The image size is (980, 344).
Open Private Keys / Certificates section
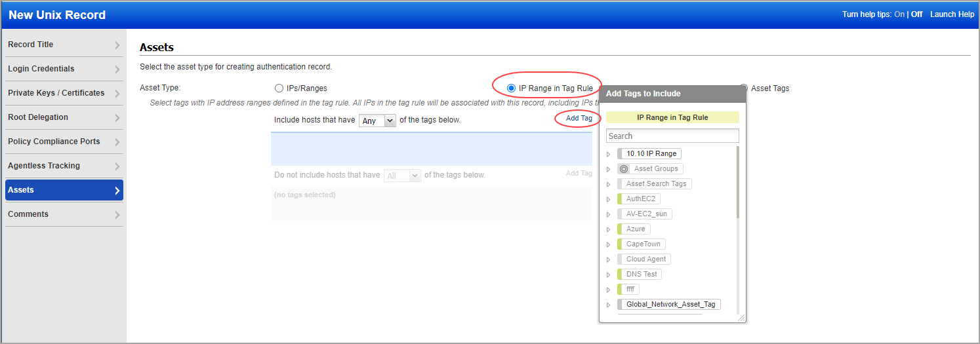pyautogui.click(x=64, y=93)
